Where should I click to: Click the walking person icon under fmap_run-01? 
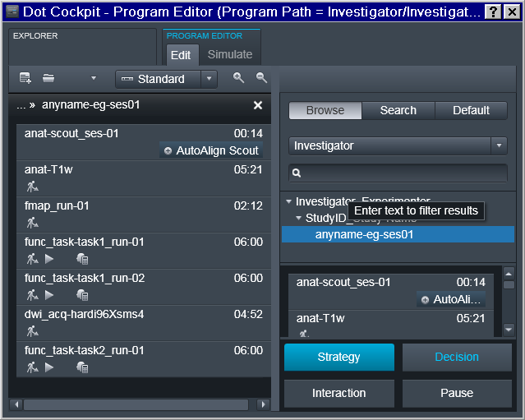tap(33, 223)
